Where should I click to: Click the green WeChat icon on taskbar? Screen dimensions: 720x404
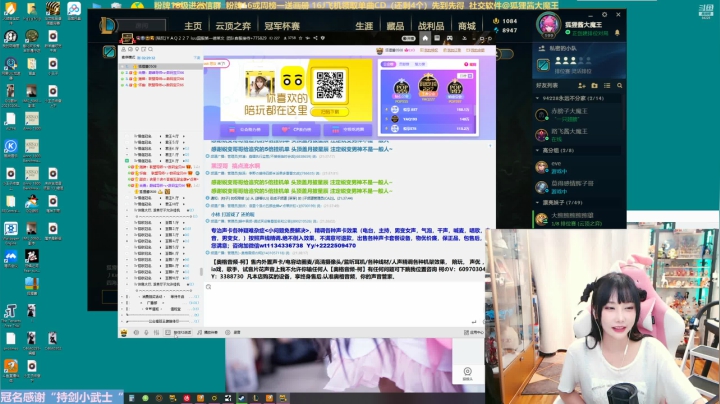click(x=145, y=398)
